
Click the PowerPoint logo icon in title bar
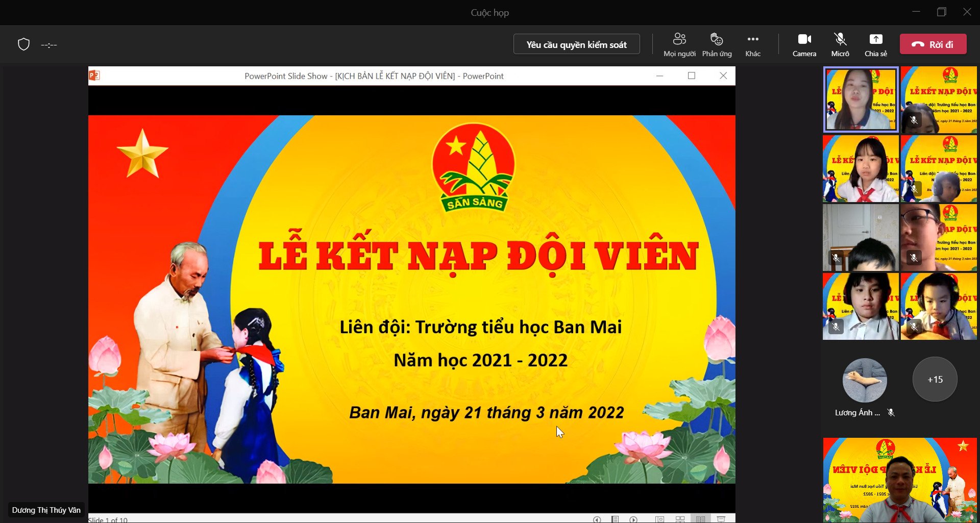click(94, 76)
